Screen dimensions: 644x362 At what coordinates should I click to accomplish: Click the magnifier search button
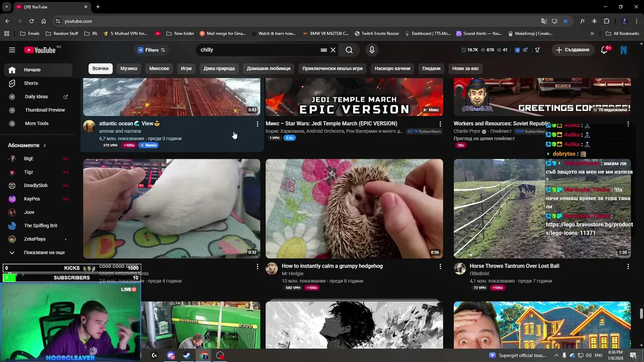349,50
